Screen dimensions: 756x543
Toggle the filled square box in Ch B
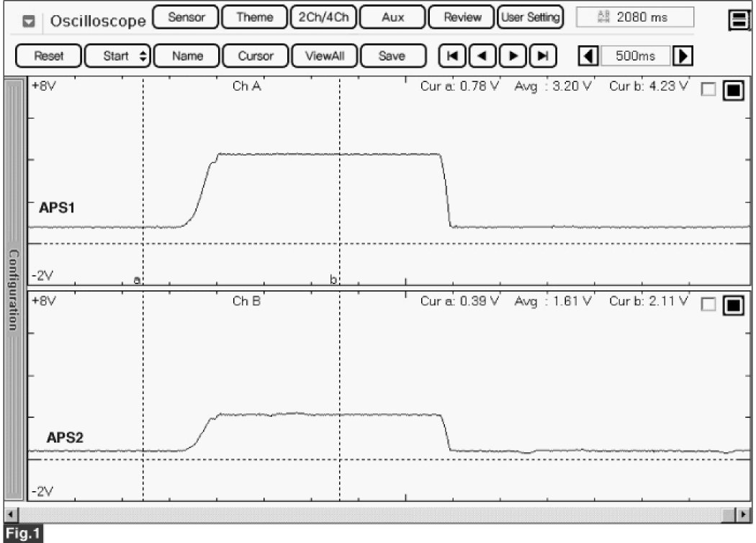(733, 305)
